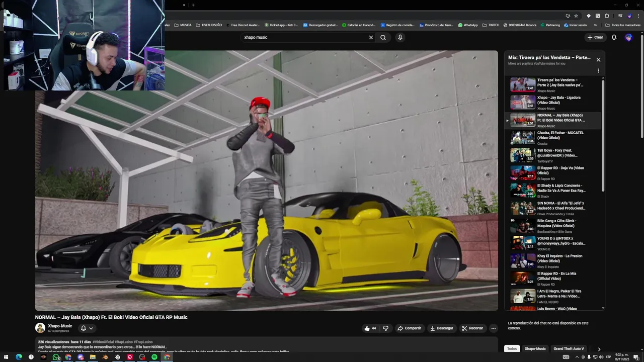Open the Xhapo-Music channel name link
Screen dimensions: 644x362
60,326
